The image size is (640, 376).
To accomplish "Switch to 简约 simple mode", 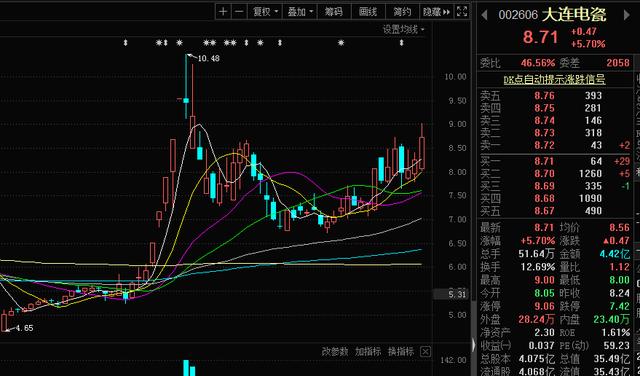I will click(x=402, y=12).
